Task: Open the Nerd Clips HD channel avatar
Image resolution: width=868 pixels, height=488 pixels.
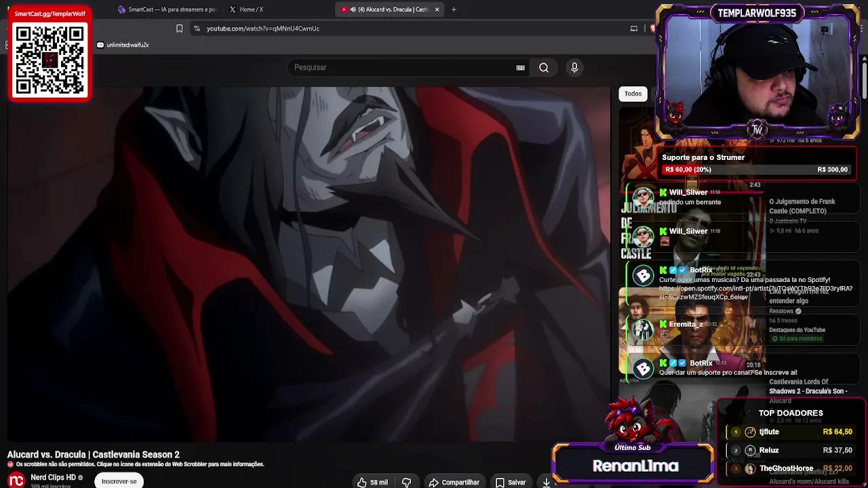Action: (16, 480)
